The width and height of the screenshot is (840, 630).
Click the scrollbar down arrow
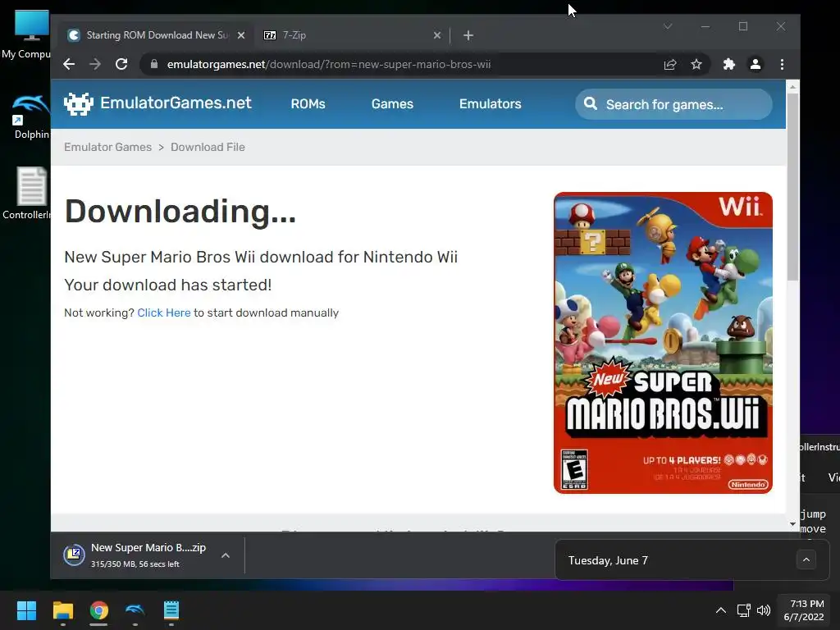(x=793, y=524)
